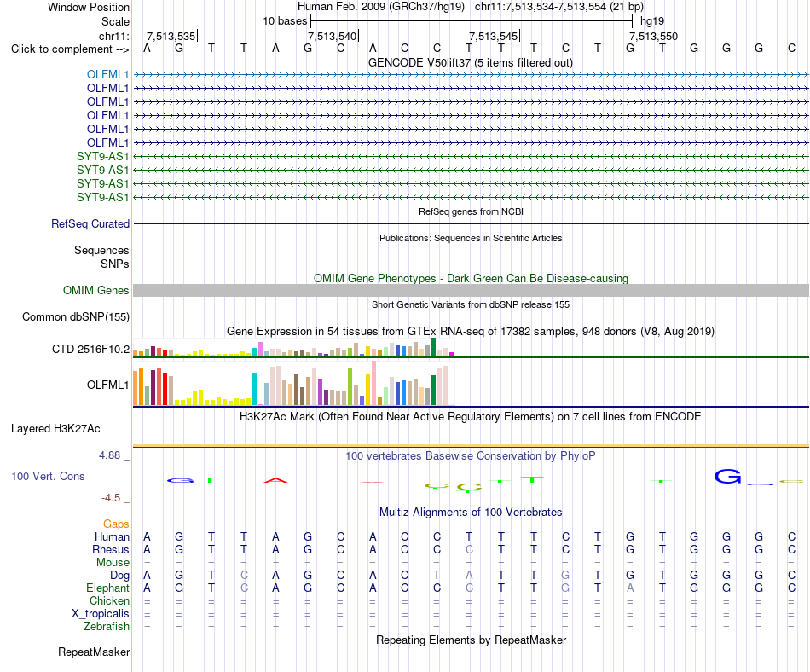The height and width of the screenshot is (672, 810).
Task: Click the 'SNPs' track label
Action: [x=115, y=264]
